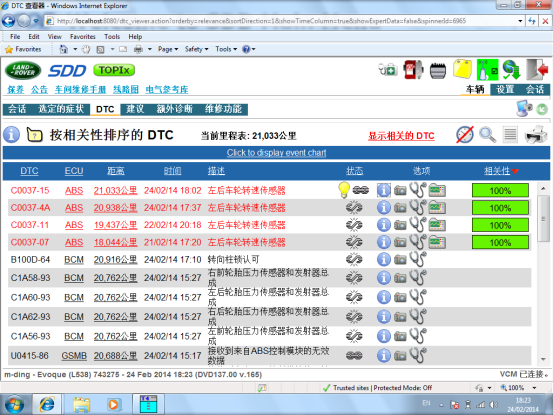
Task: Click the light bulb icon in C0037-15 row
Action: point(344,190)
